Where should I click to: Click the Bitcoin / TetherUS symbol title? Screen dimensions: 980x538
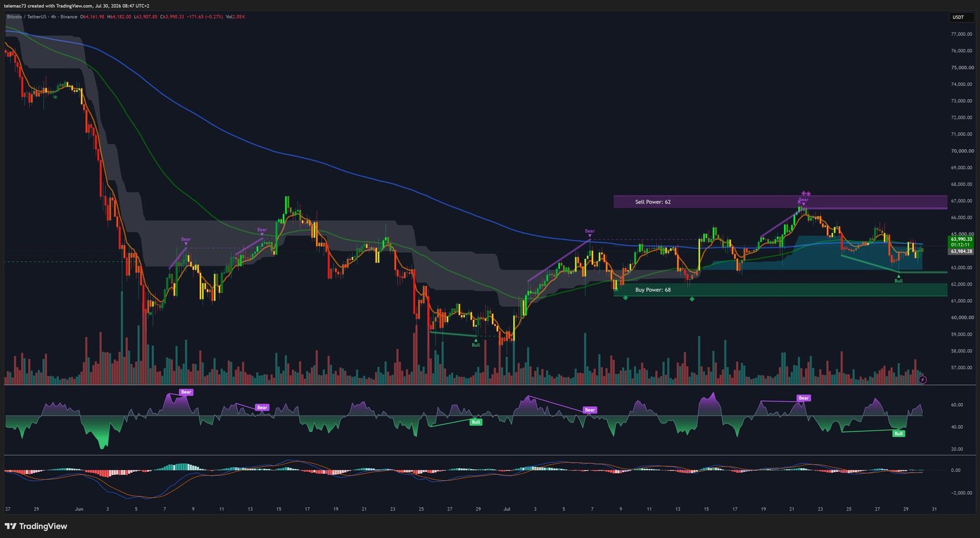coord(27,17)
